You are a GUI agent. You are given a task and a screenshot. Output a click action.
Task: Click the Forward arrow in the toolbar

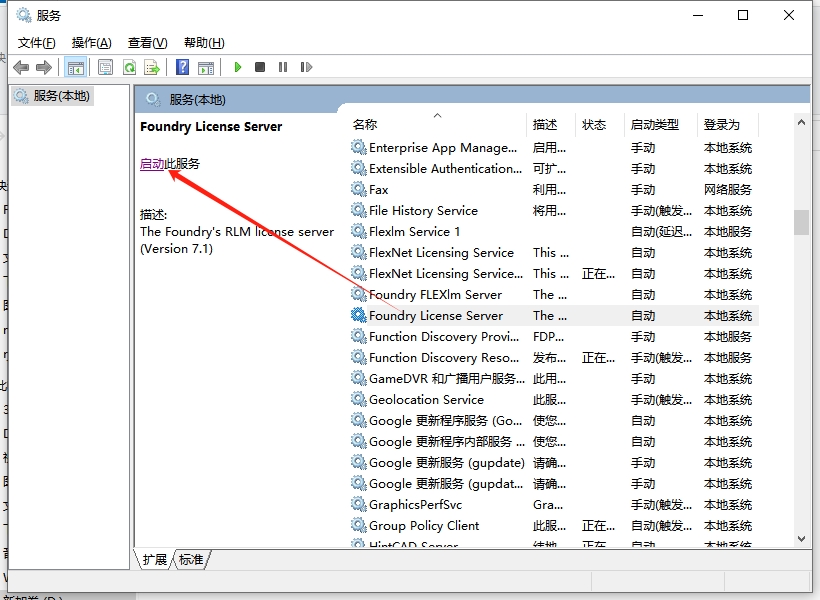click(x=43, y=67)
